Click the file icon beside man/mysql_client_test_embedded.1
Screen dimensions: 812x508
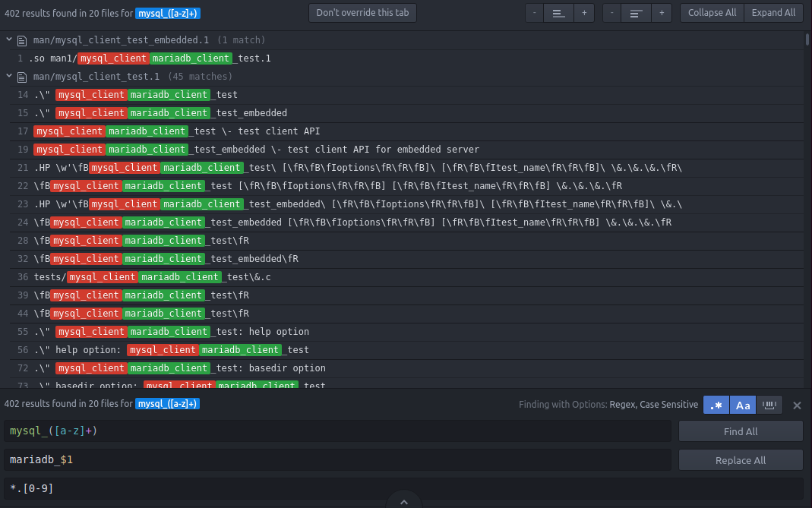pyautogui.click(x=22, y=40)
